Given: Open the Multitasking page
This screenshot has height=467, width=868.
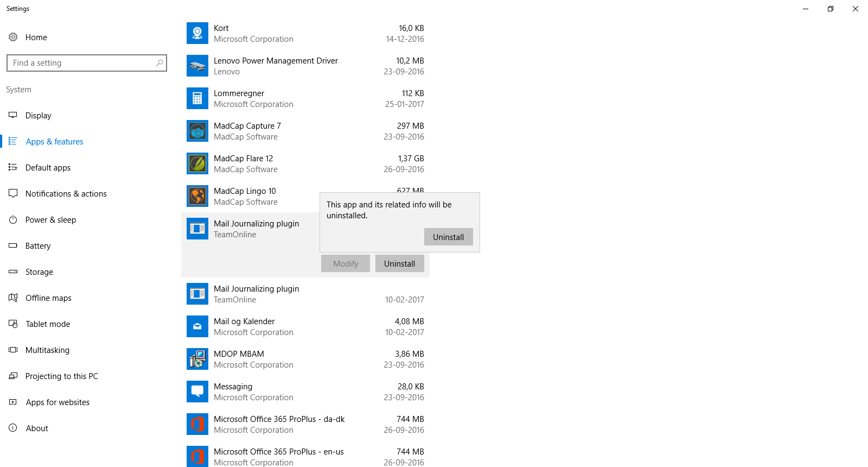Looking at the screenshot, I should pyautogui.click(x=87, y=350).
